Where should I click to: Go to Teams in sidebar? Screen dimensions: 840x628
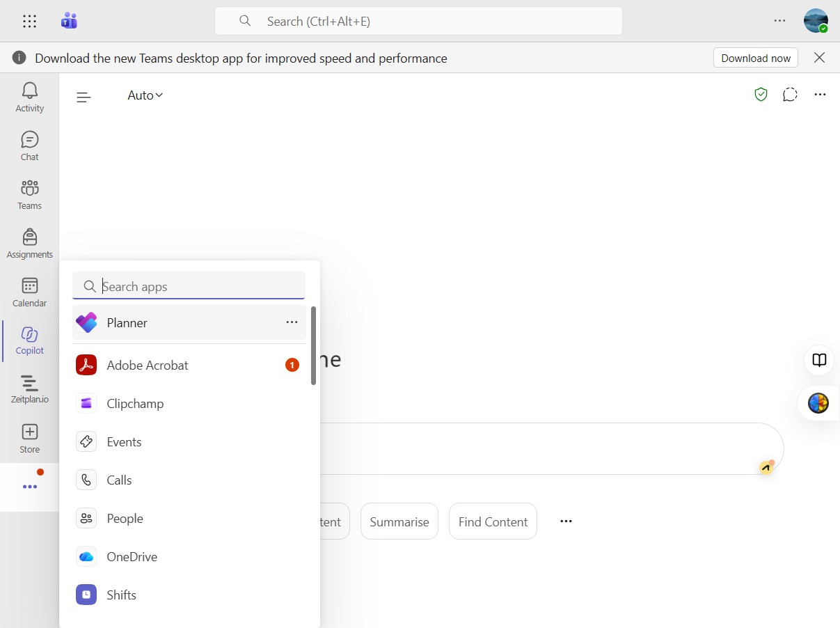[29, 194]
